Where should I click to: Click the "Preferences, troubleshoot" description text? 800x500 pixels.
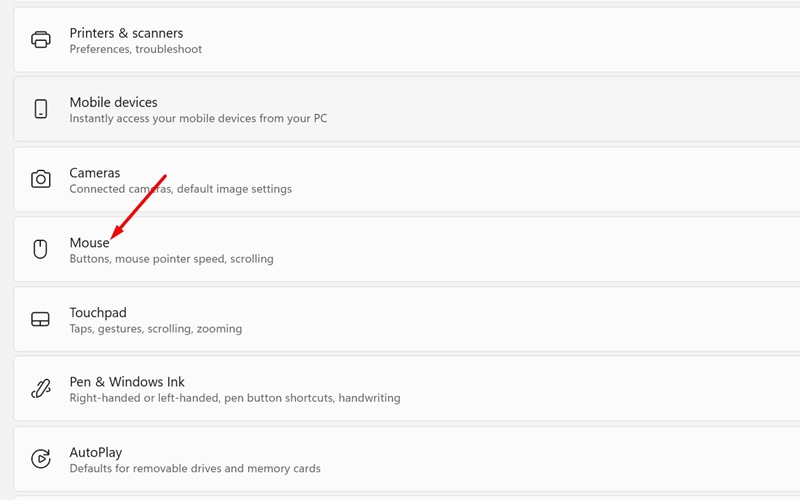click(x=135, y=49)
